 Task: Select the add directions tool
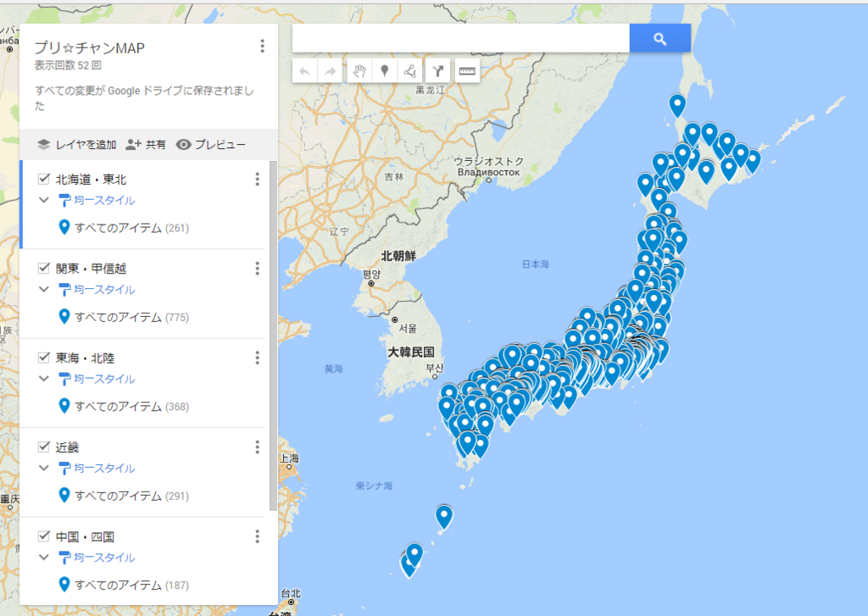coord(438,71)
